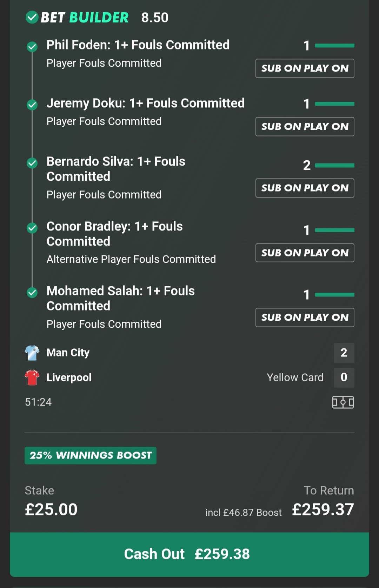Tap the football pitch match view icon
Screen dimensions: 379x588
pos(343,402)
